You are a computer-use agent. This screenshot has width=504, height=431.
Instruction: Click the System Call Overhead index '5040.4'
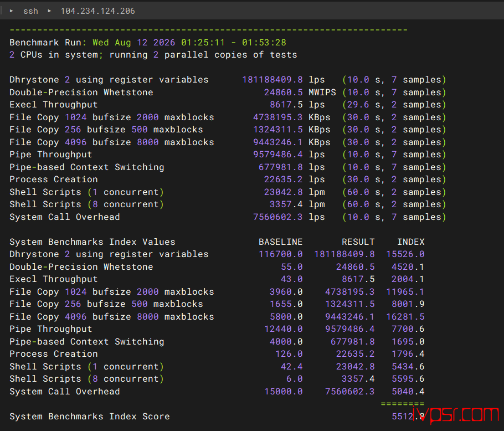click(x=408, y=392)
